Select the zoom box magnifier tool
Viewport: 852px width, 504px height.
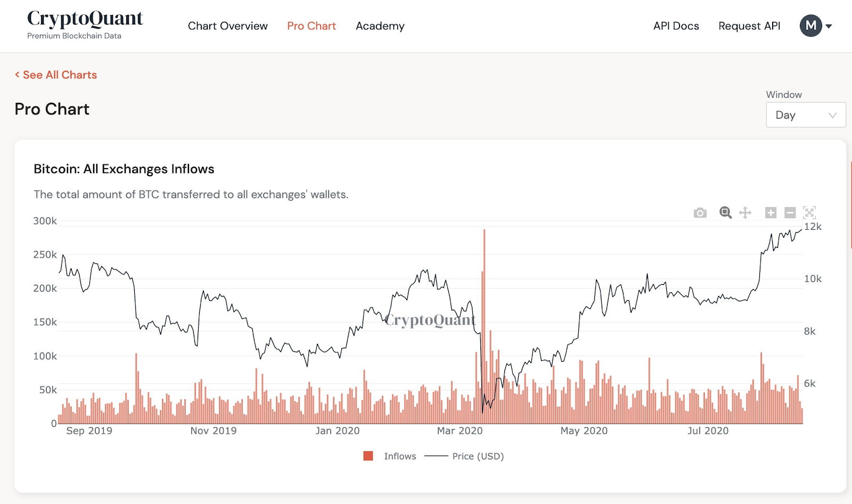click(x=725, y=213)
